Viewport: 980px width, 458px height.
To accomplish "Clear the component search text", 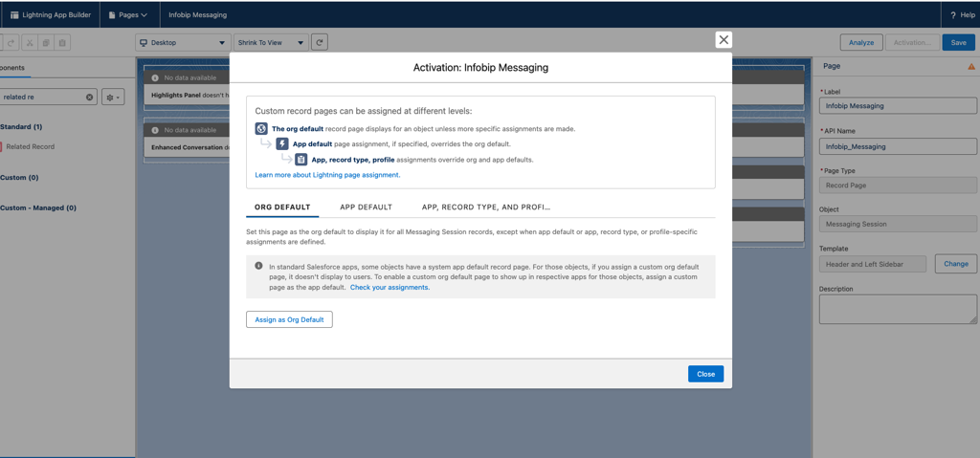I will coord(89,97).
